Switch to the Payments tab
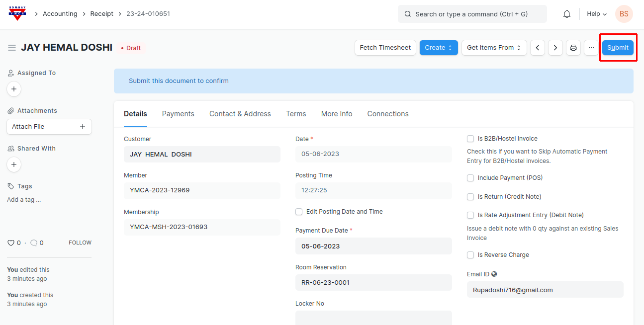644x325 pixels. (178, 114)
